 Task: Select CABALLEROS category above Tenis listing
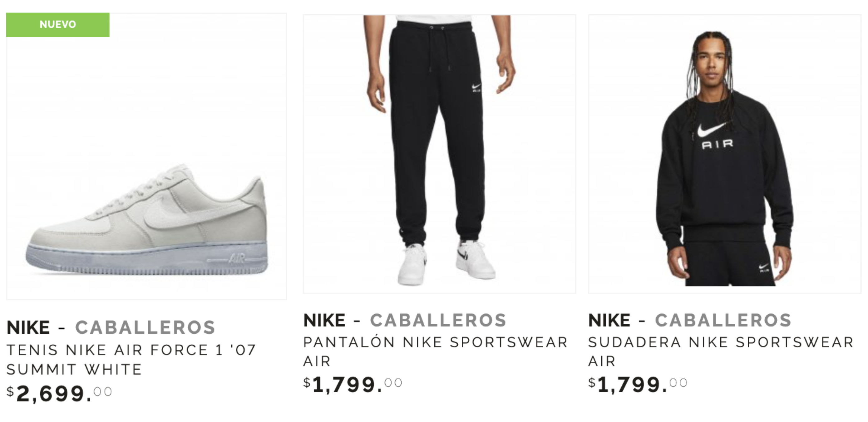[x=145, y=327]
